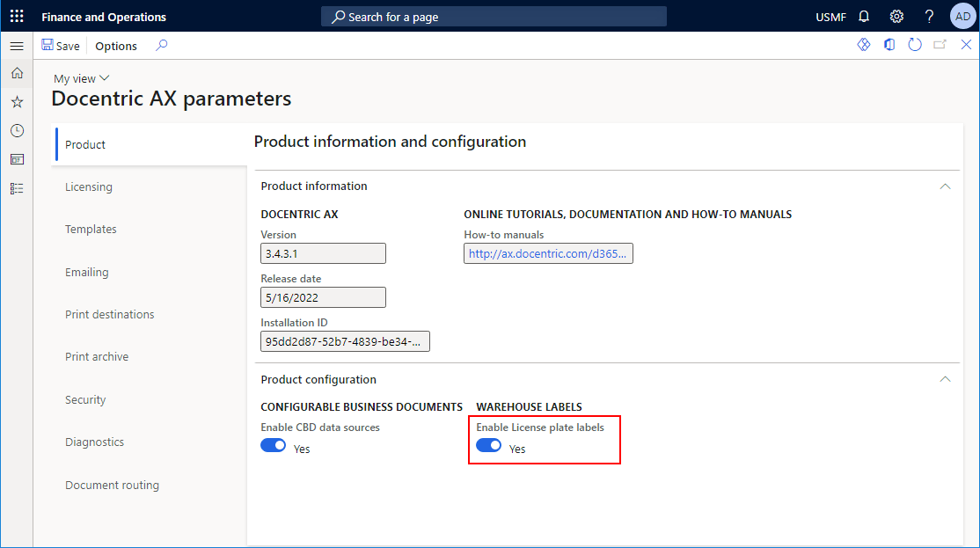This screenshot has width=980, height=548.
Task: Switch company using USMF
Action: 830,17
